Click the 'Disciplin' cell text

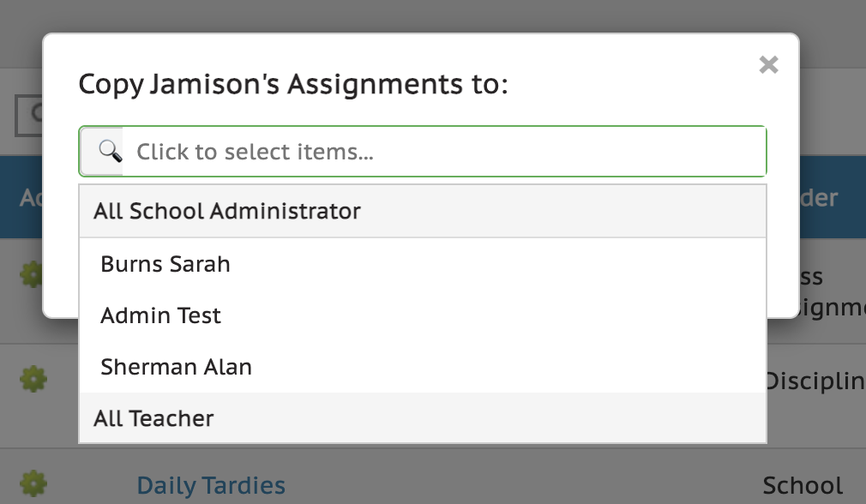pos(815,381)
